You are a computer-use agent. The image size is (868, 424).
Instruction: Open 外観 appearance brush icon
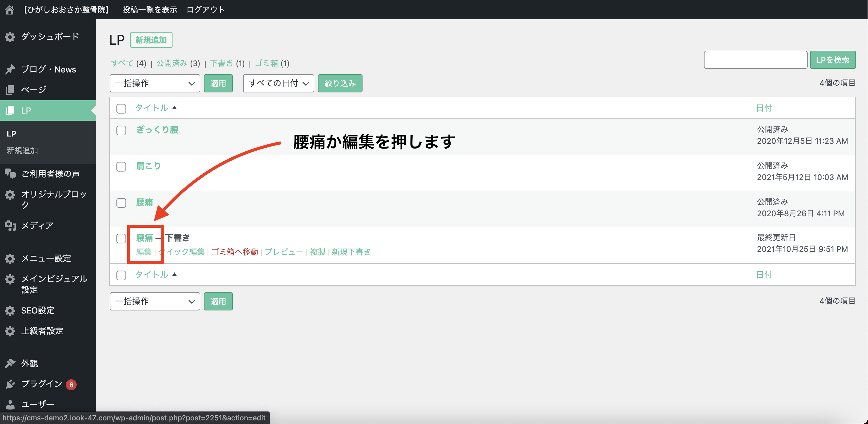click(10, 363)
